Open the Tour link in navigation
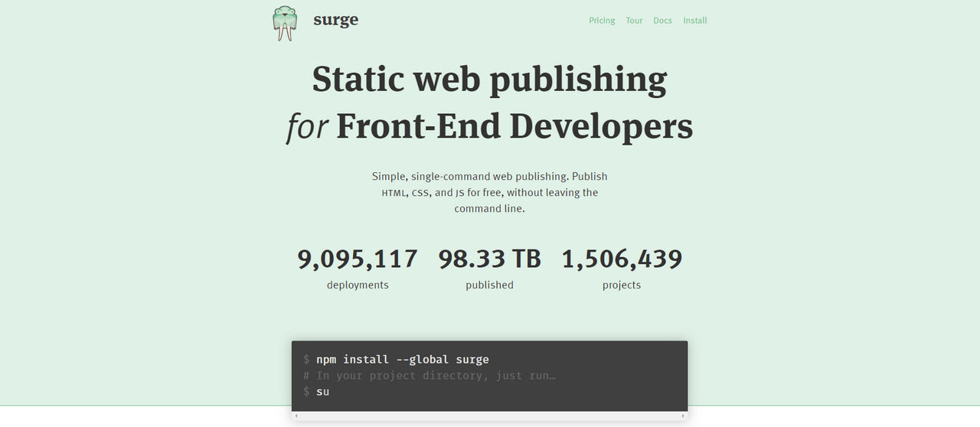 (634, 21)
